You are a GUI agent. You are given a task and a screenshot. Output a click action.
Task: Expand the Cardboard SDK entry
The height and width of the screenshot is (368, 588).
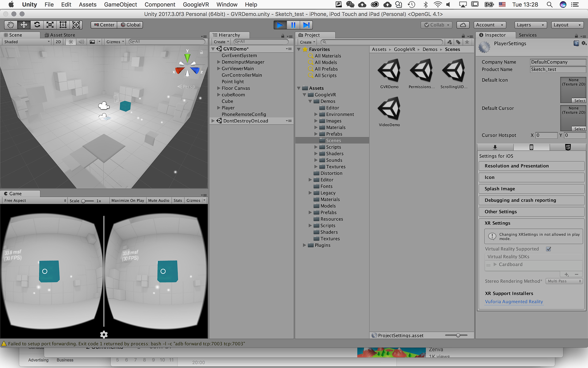click(495, 264)
